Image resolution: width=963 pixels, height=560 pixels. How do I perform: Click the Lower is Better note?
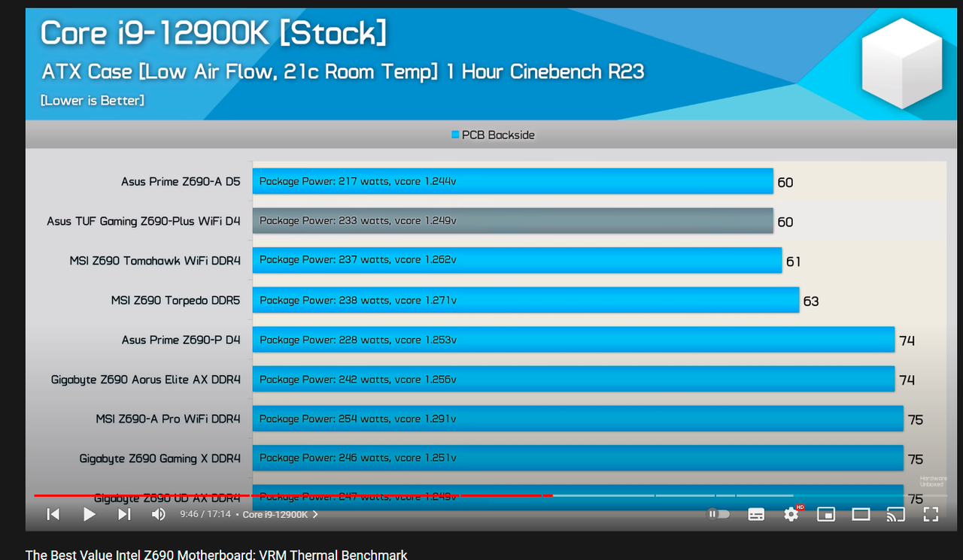click(93, 100)
